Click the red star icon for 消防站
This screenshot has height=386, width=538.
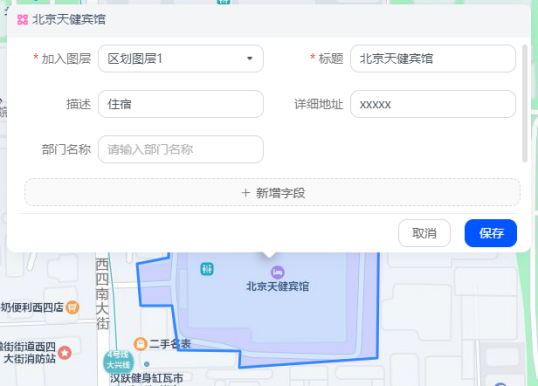tap(65, 352)
